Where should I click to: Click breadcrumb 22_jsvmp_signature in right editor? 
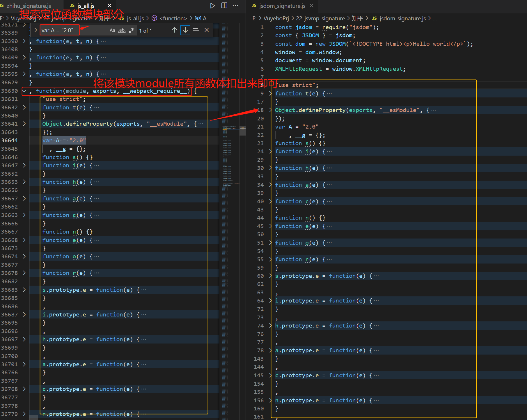click(x=320, y=18)
